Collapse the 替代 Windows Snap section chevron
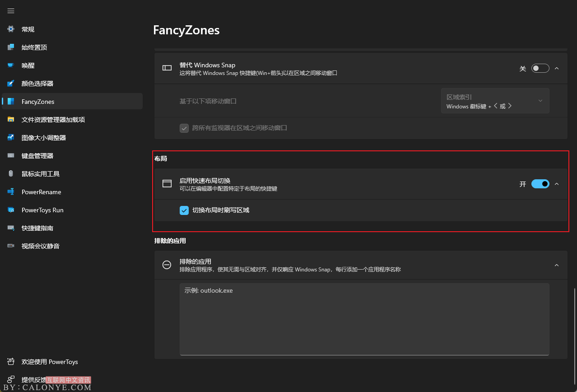The image size is (577, 392). coord(557,68)
